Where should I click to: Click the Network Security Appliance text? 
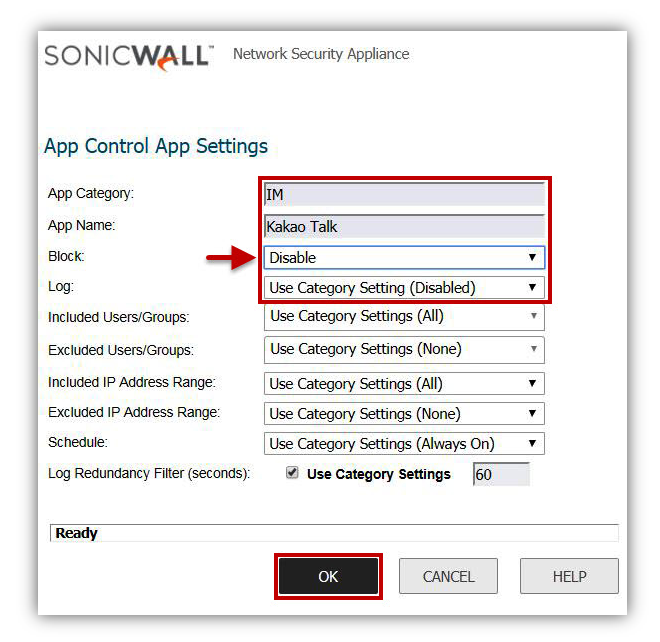click(x=321, y=54)
